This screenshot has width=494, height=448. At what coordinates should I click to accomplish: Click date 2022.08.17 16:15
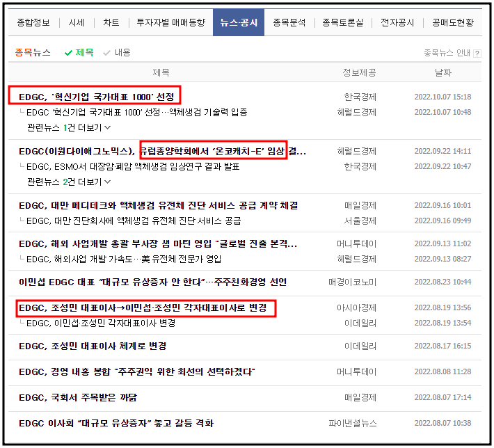point(443,346)
